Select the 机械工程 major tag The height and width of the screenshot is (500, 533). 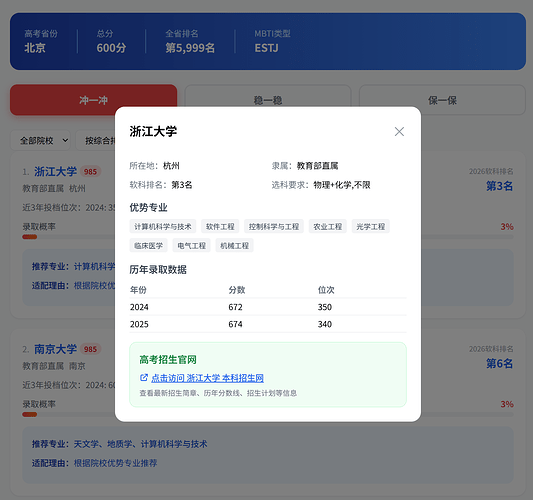[235, 245]
